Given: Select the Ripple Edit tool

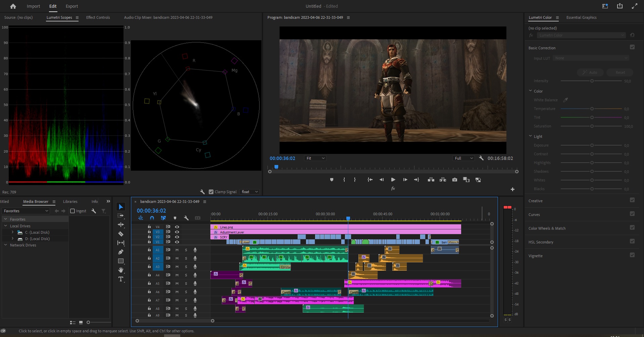Looking at the screenshot, I should pyautogui.click(x=121, y=225).
